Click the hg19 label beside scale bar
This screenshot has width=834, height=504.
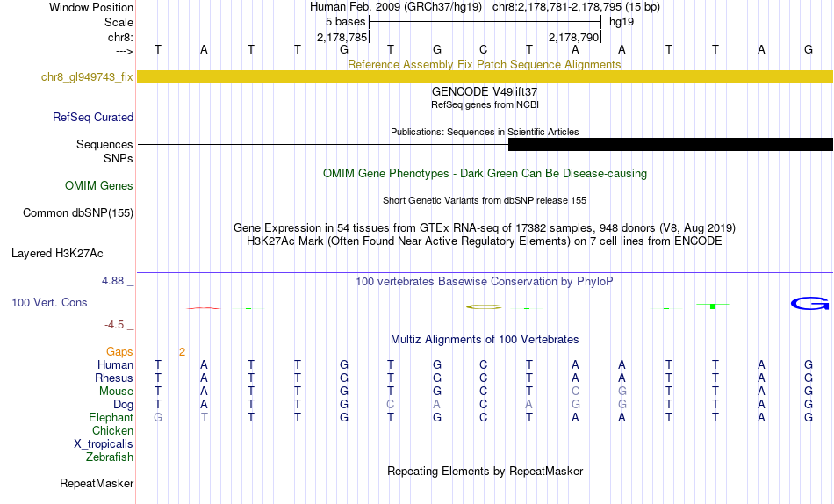(622, 22)
